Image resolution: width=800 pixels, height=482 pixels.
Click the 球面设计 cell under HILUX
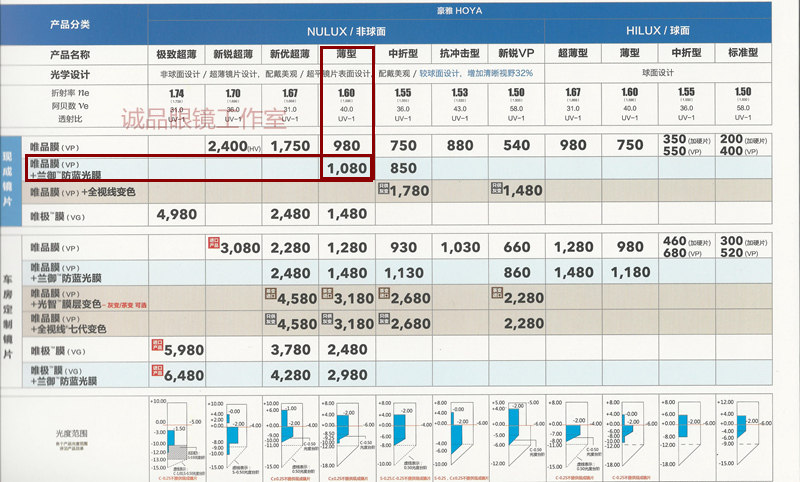tap(658, 73)
